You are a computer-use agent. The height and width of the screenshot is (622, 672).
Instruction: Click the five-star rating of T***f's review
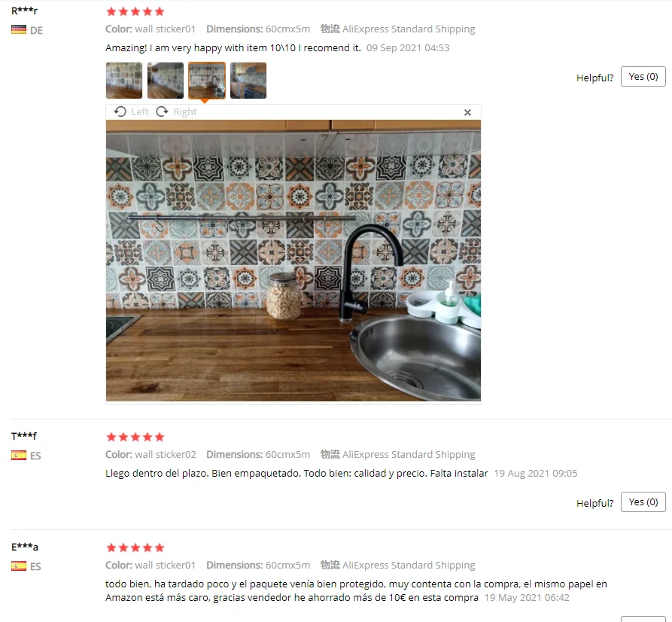click(135, 437)
